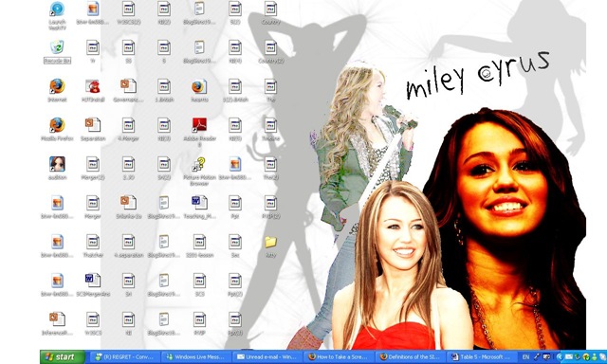Select the Separation presentation file icon
Screen dimensions: 607x364
(93, 129)
